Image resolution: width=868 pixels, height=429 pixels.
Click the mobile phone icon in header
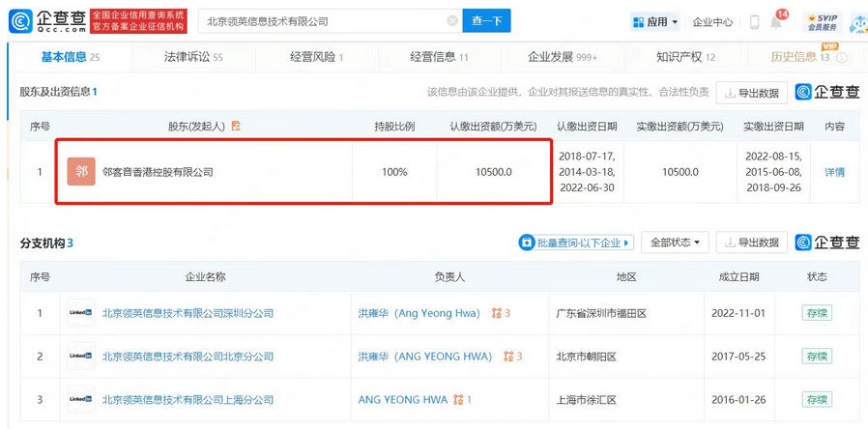point(755,22)
